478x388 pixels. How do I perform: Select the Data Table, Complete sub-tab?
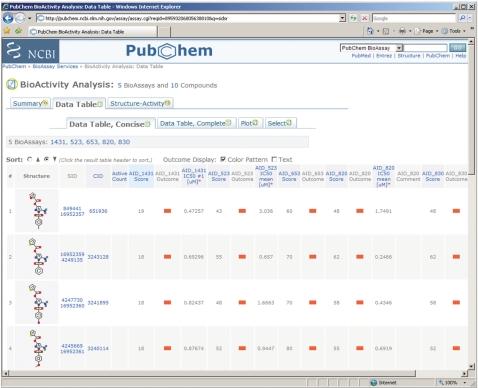click(196, 123)
